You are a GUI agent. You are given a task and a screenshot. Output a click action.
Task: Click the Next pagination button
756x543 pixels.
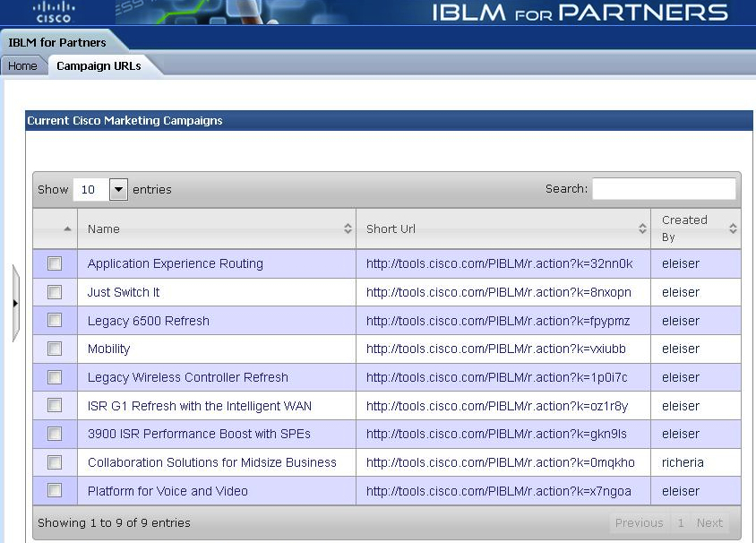click(709, 522)
